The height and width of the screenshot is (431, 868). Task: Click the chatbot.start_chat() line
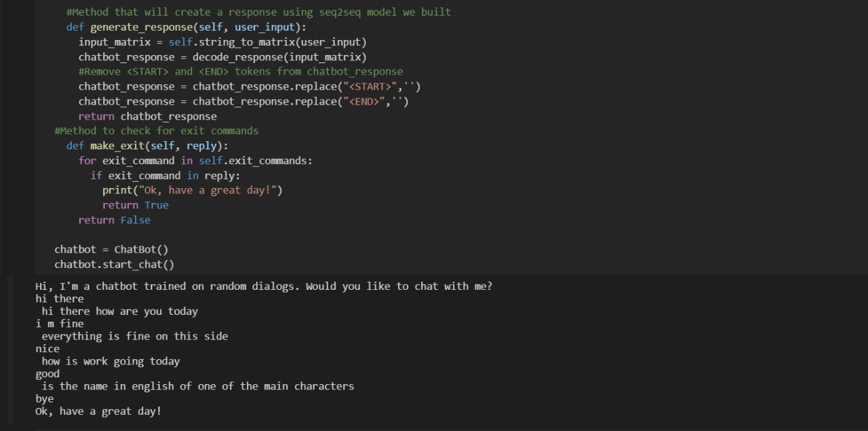[114, 265]
